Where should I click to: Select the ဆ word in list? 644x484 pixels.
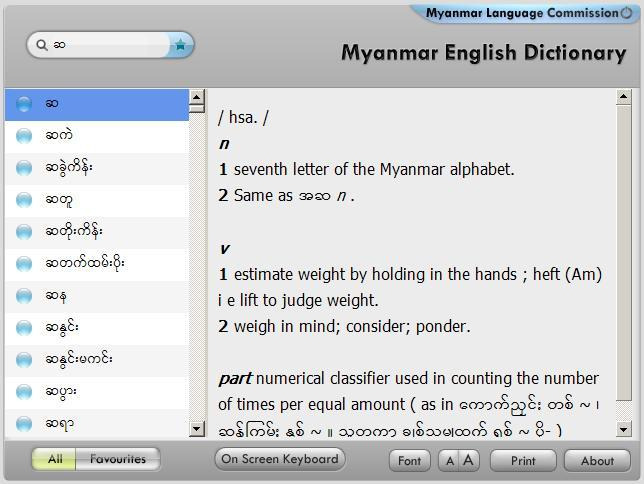[97, 105]
